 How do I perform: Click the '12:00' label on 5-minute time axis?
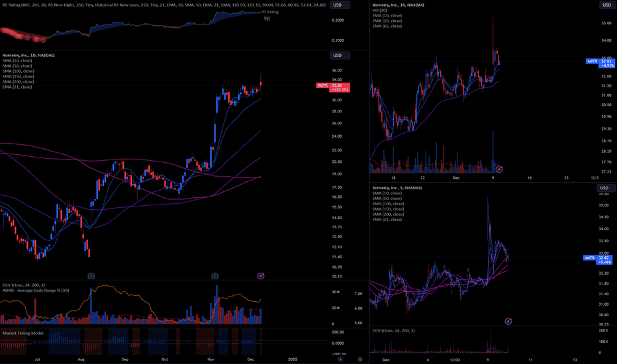[455, 359]
